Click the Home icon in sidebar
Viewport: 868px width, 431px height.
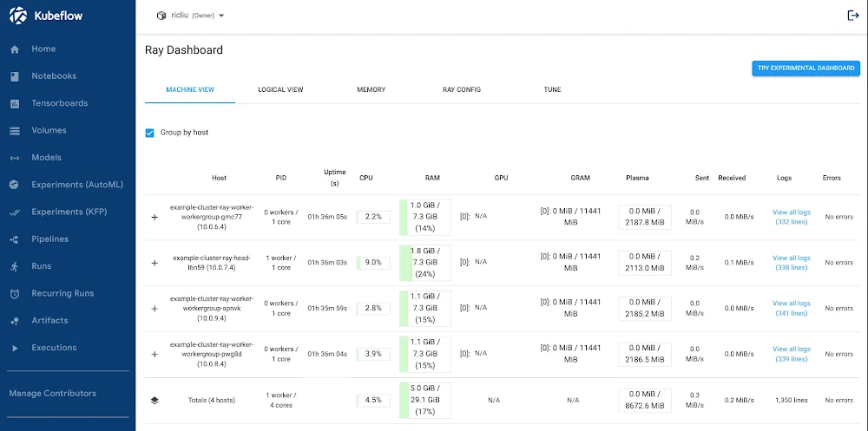pos(15,49)
